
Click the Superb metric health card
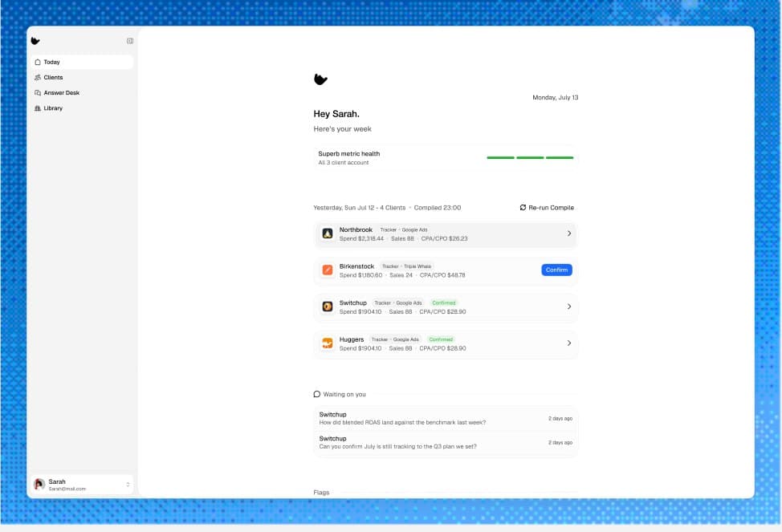pos(446,157)
